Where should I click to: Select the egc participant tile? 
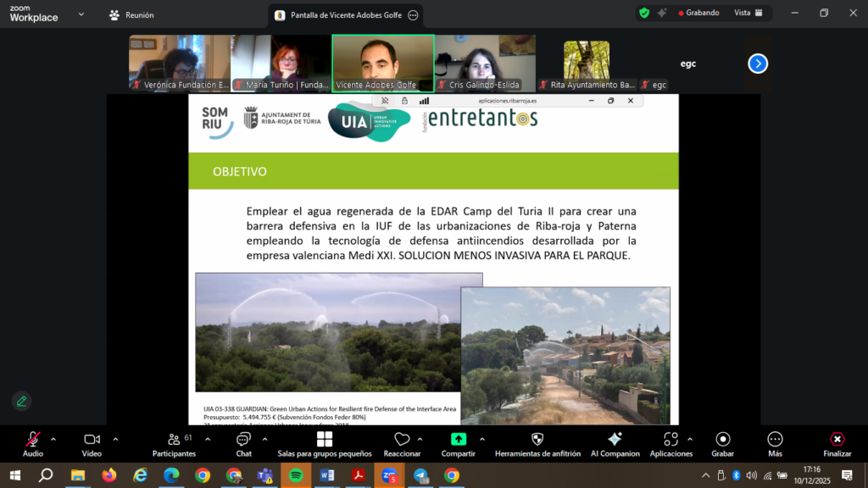point(688,63)
